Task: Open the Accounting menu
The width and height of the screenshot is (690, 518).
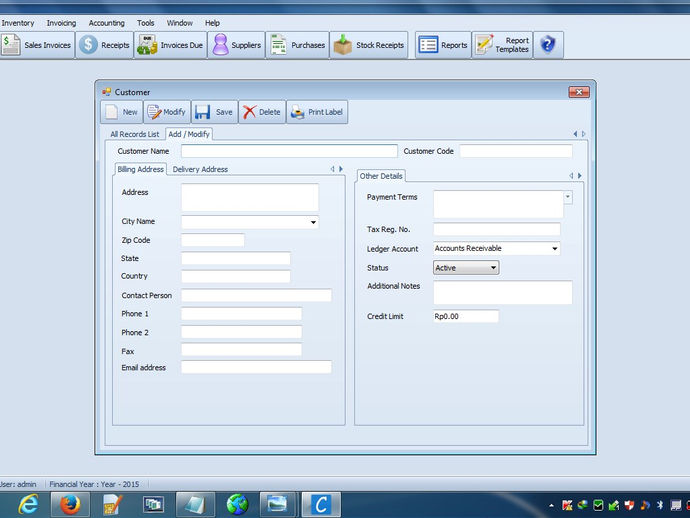Action: click(x=106, y=23)
